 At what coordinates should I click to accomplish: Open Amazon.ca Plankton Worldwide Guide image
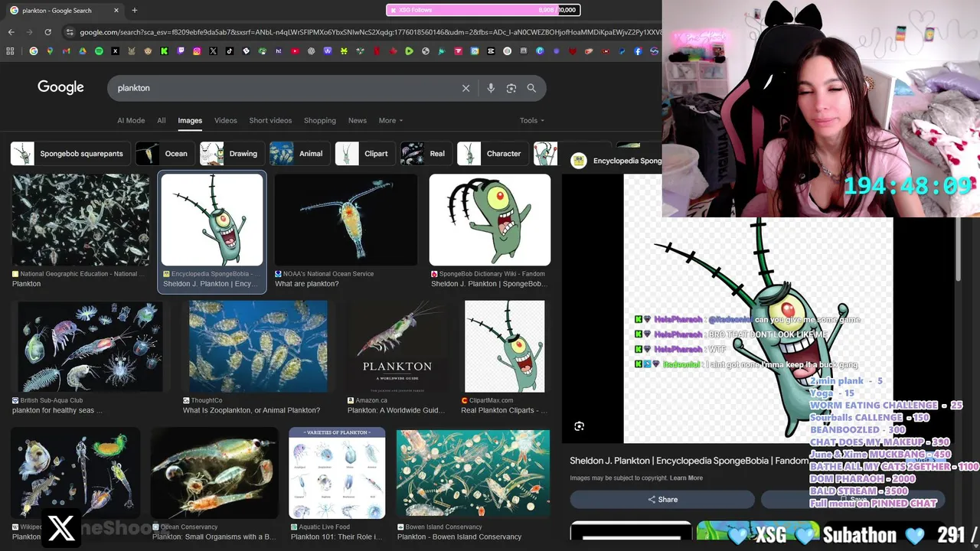click(397, 346)
